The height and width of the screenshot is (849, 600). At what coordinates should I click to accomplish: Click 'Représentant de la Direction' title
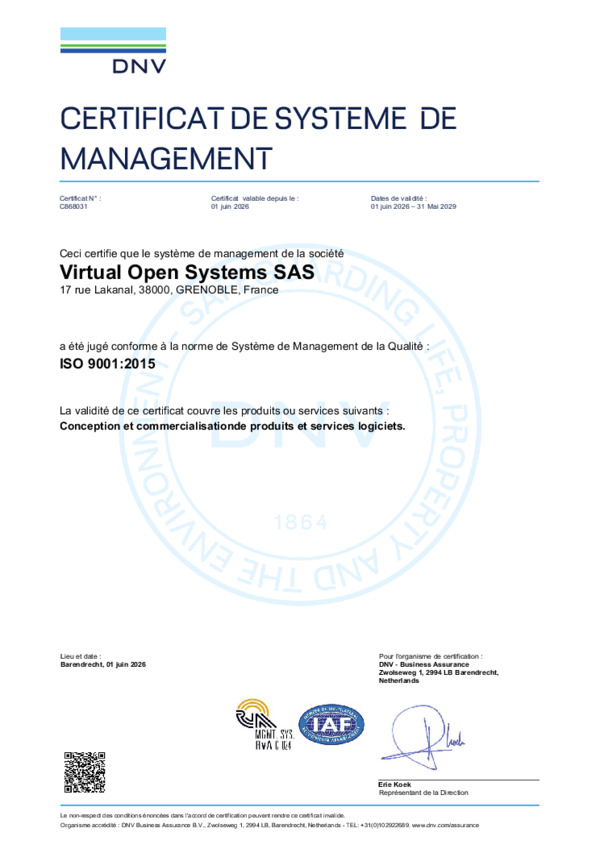coord(423,793)
